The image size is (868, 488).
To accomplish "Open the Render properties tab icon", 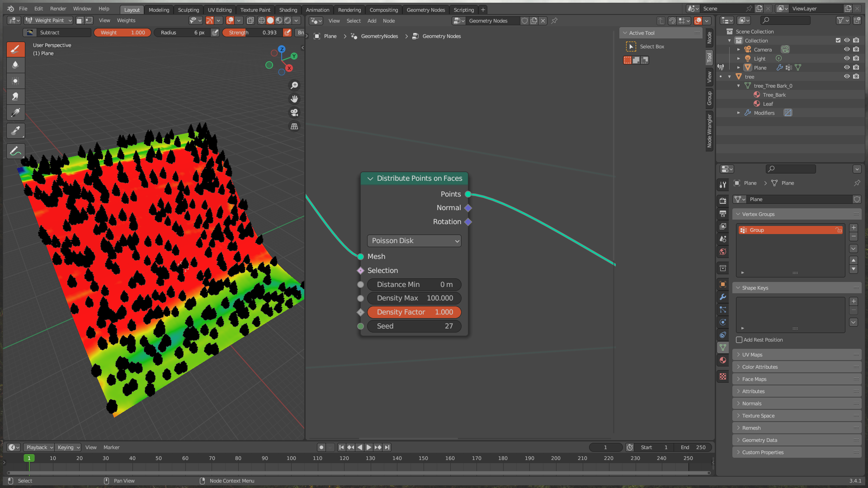I will click(723, 201).
